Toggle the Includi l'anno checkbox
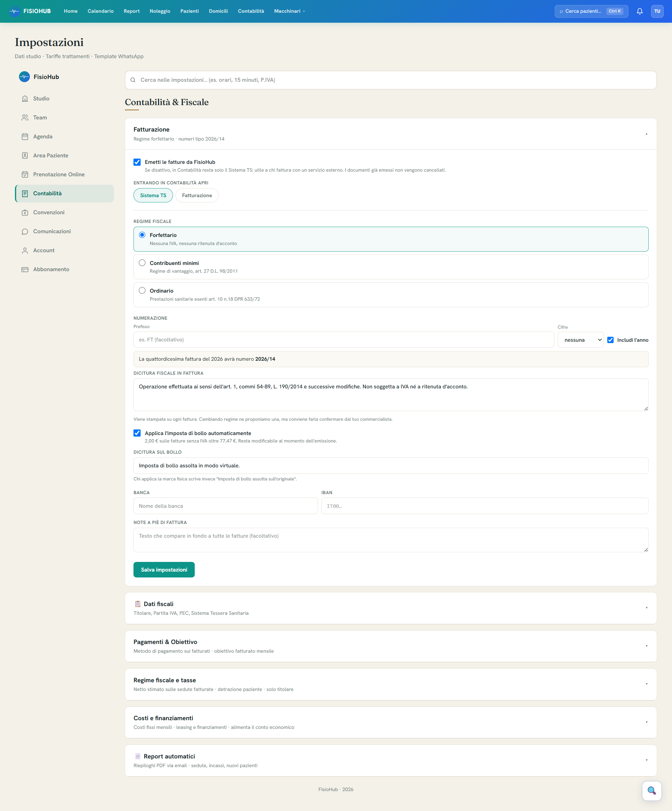672x811 pixels. tap(610, 340)
